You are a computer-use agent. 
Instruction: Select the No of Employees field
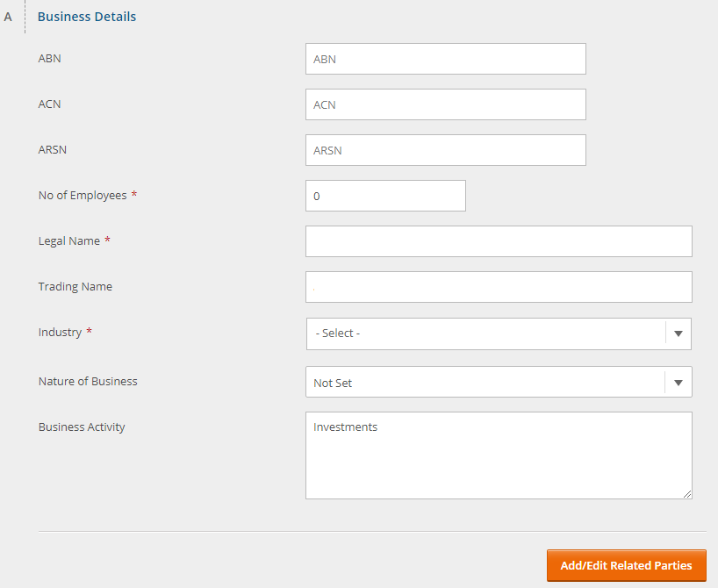[385, 196]
